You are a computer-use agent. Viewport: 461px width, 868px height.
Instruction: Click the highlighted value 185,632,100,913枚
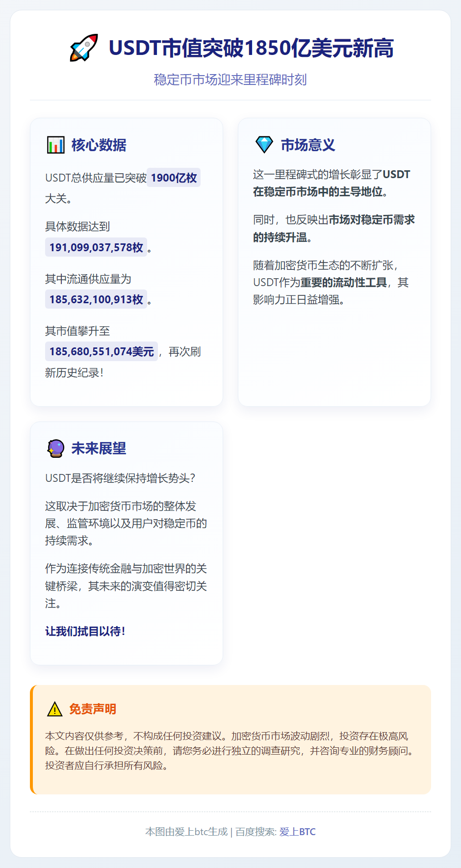coord(96,299)
